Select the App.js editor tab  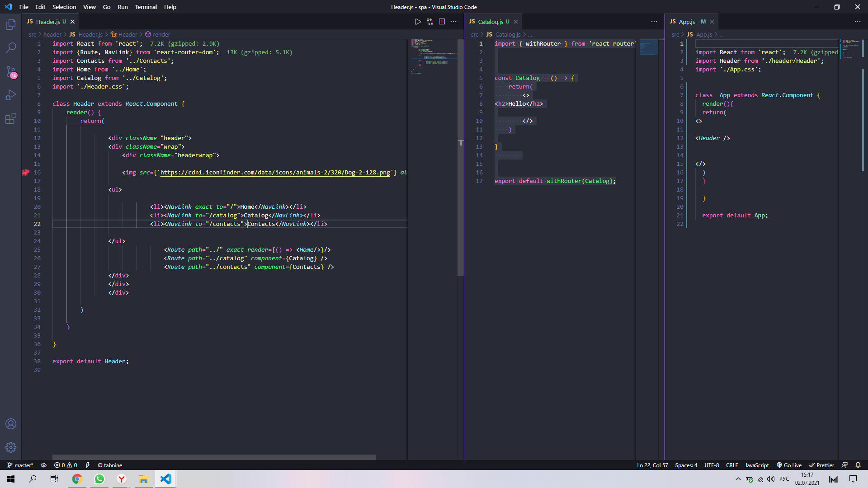[x=692, y=22]
